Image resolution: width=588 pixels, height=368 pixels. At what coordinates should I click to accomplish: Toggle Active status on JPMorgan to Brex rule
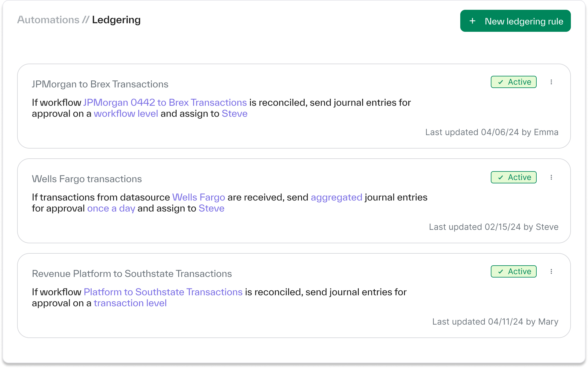click(x=514, y=82)
